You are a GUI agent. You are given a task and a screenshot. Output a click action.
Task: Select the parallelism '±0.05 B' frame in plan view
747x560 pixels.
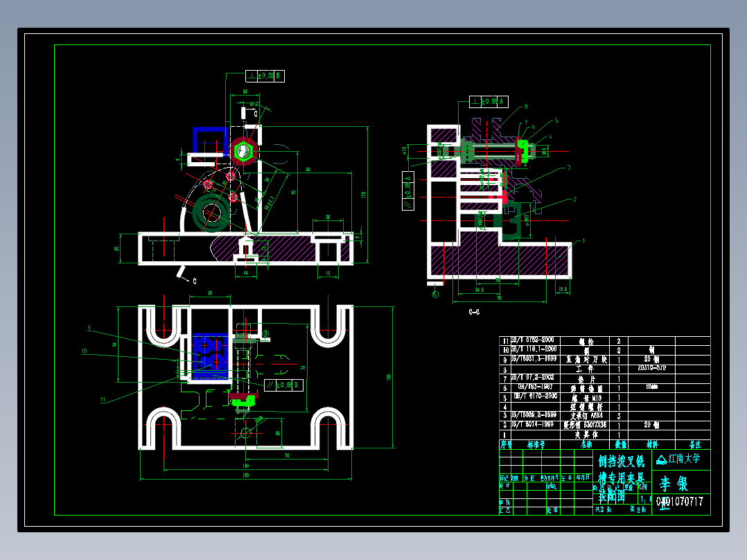(x=283, y=385)
